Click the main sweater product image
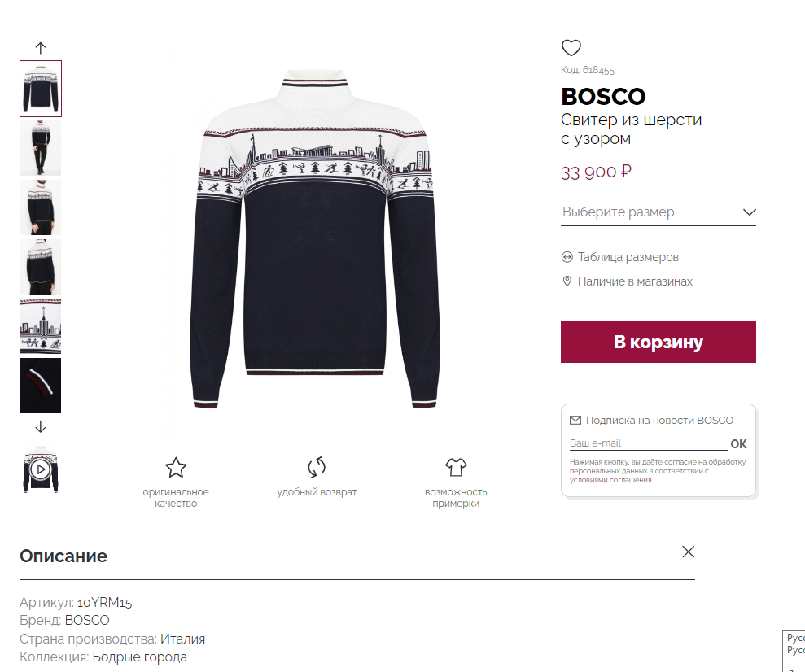The height and width of the screenshot is (672, 805). pos(315,239)
